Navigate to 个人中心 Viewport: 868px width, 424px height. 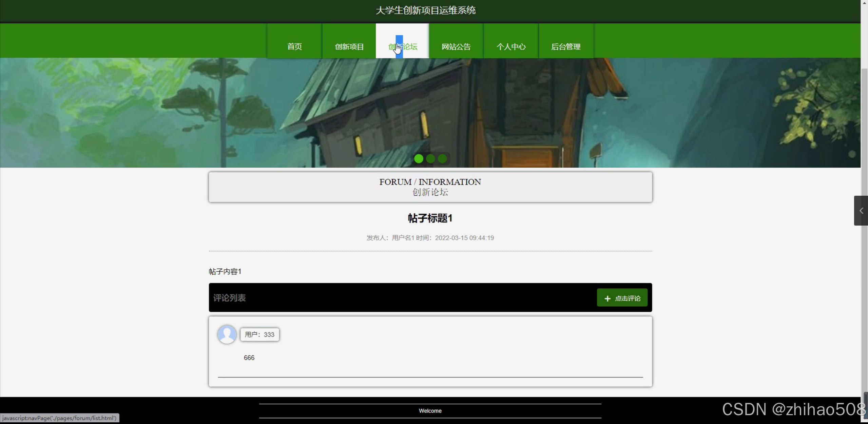(511, 46)
